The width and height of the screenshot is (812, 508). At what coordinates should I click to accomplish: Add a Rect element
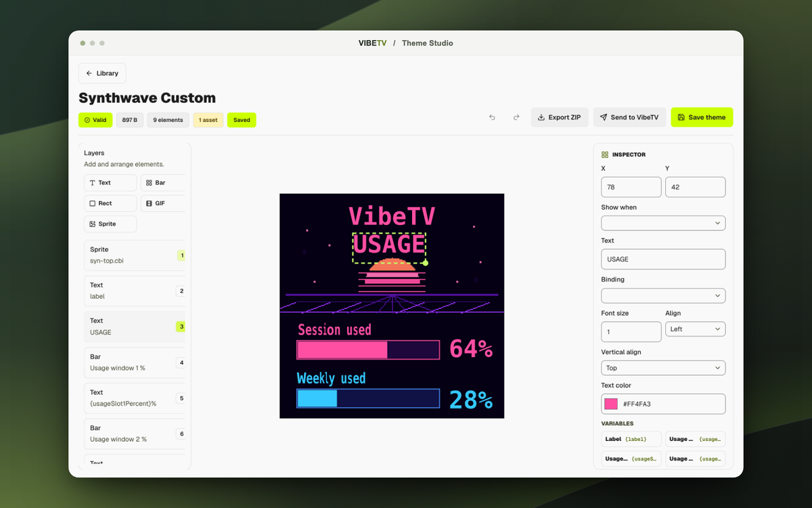click(x=110, y=203)
